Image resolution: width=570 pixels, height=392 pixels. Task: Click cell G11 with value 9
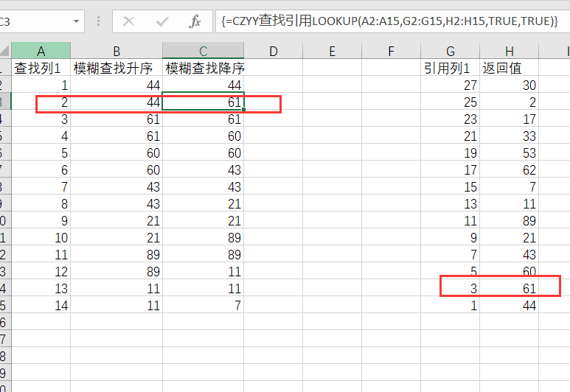[x=451, y=237]
